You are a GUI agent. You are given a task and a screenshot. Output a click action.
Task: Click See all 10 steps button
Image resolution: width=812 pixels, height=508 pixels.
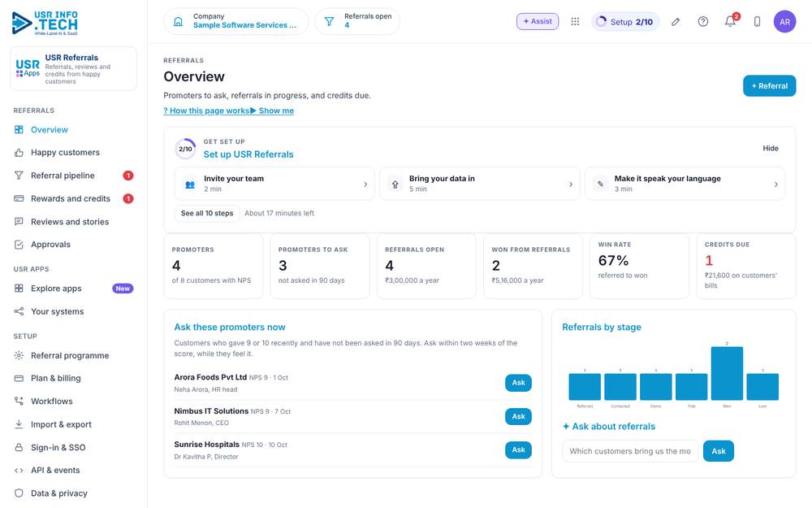(207, 213)
